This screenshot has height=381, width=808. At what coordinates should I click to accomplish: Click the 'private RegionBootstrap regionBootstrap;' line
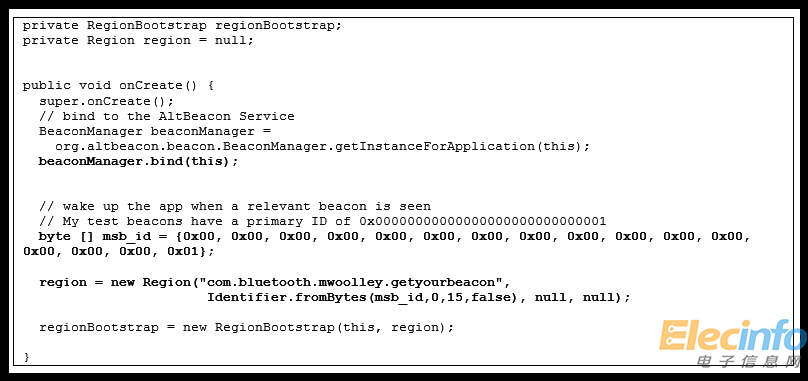[x=182, y=26]
